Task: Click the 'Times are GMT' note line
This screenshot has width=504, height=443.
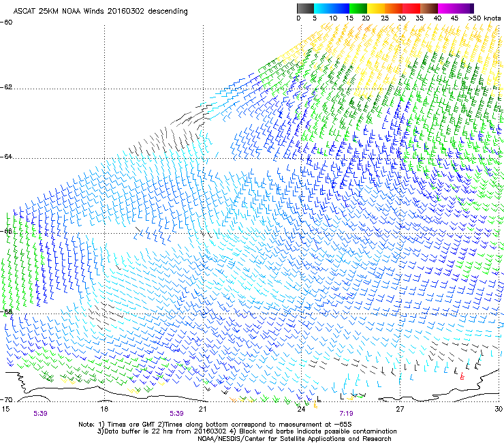Action: coord(215,425)
